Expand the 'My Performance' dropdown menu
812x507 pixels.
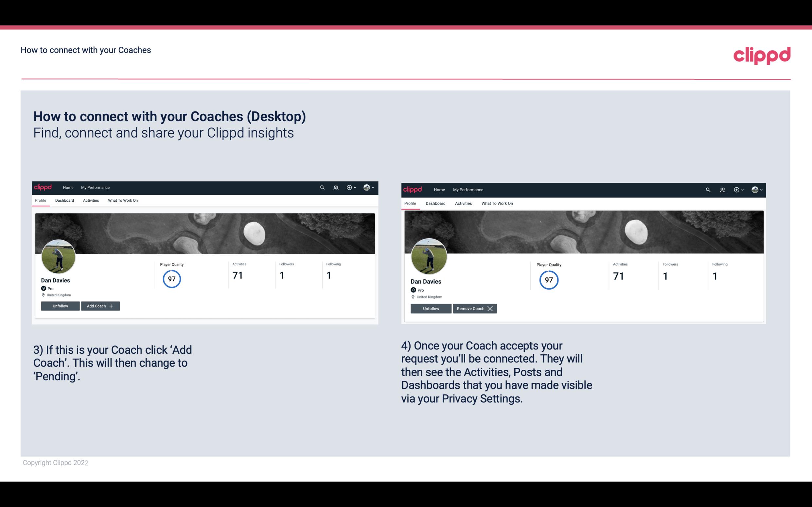point(95,188)
